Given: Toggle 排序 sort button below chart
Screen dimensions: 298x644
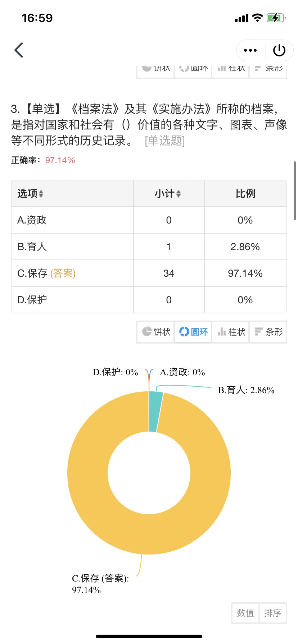Looking at the screenshot, I should point(273,613).
